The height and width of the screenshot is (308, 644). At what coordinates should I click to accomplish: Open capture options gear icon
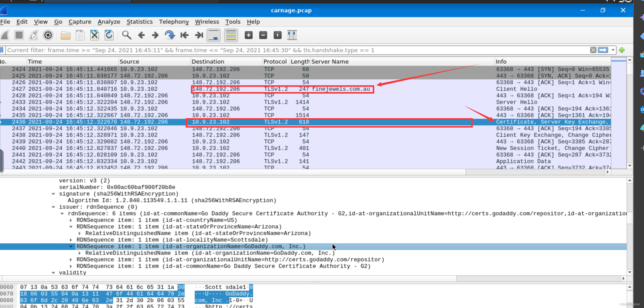(x=48, y=35)
